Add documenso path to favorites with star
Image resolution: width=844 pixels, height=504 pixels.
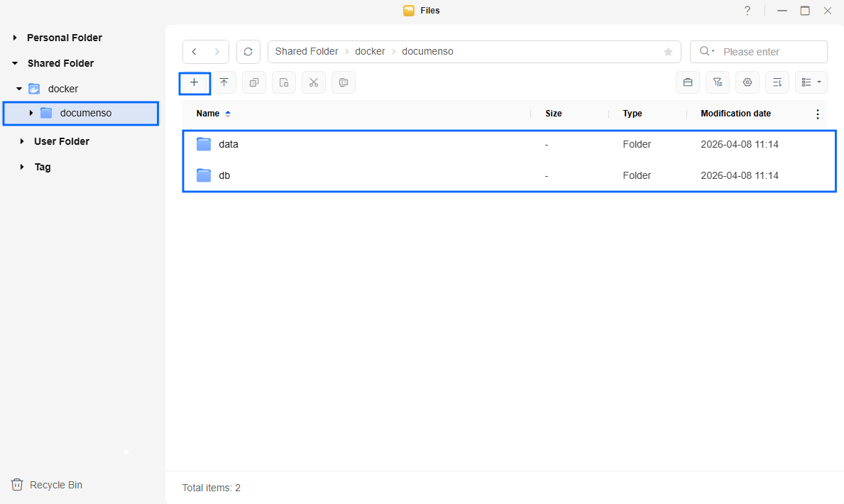(668, 52)
